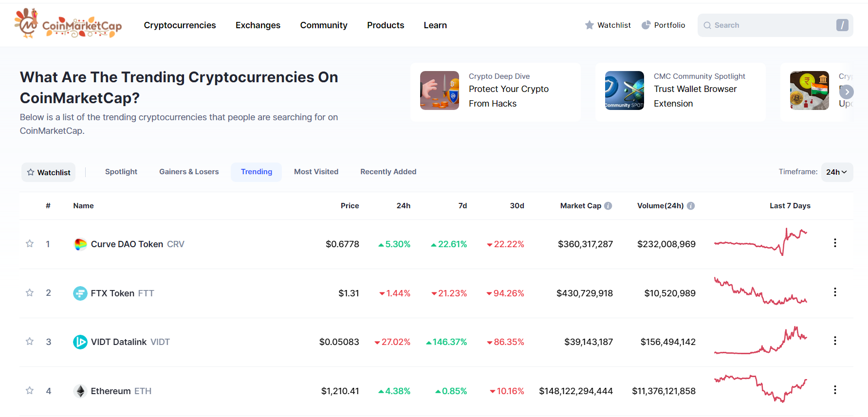Open the Learn menu
The width and height of the screenshot is (868, 417).
pos(435,25)
